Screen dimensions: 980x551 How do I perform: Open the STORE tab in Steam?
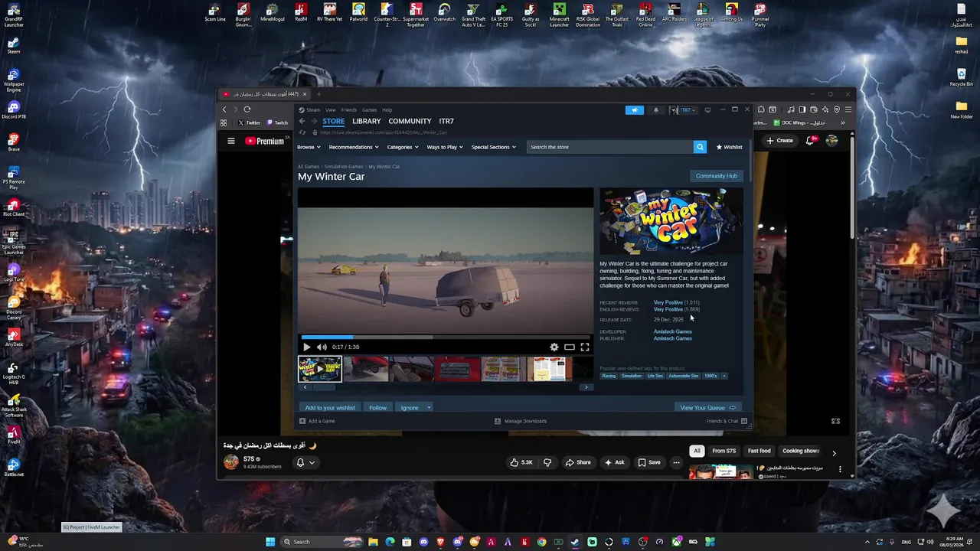point(333,121)
